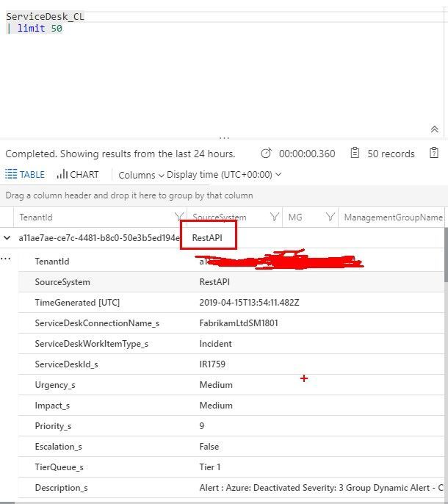
Task: Select the Urgency_s field
Action: pos(55,385)
